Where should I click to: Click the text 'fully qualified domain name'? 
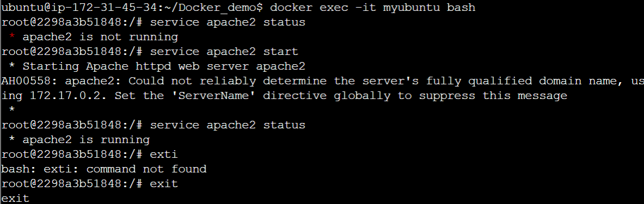(522, 81)
